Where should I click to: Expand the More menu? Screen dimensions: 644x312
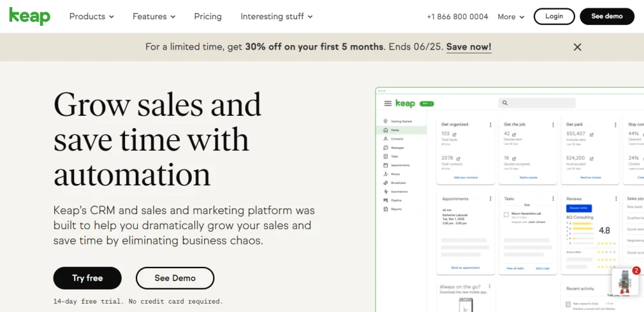511,17
